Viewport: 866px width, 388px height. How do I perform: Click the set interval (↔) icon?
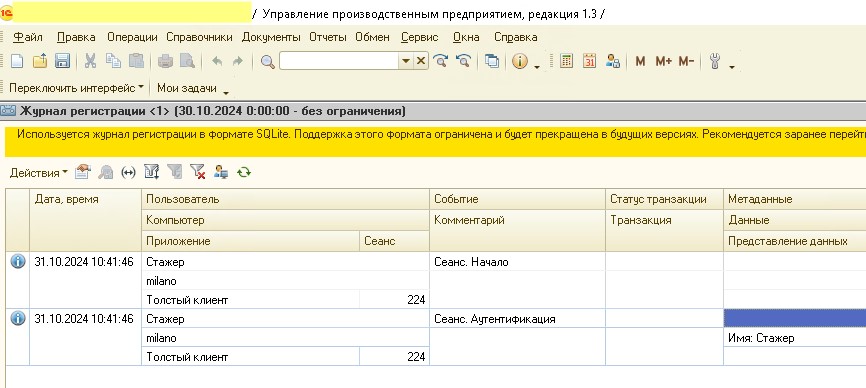(128, 173)
